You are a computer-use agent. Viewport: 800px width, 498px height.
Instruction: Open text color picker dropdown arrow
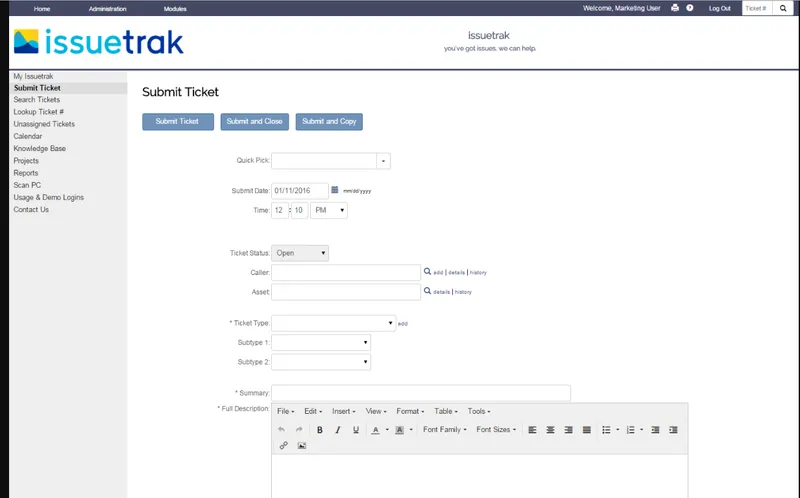click(x=387, y=430)
